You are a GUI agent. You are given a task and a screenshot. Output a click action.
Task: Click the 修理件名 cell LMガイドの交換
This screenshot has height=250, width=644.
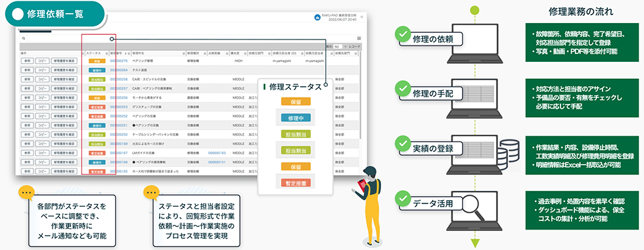tap(143, 153)
